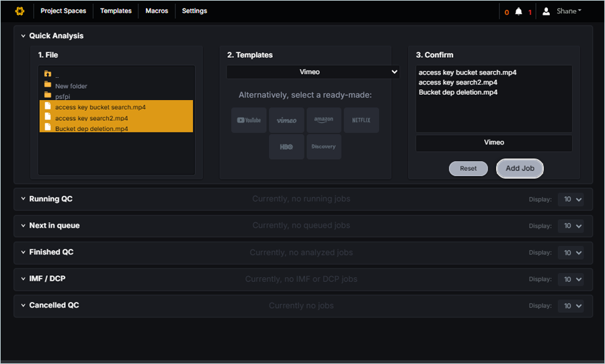Click the Add Job button
The image size is (605, 364).
520,169
